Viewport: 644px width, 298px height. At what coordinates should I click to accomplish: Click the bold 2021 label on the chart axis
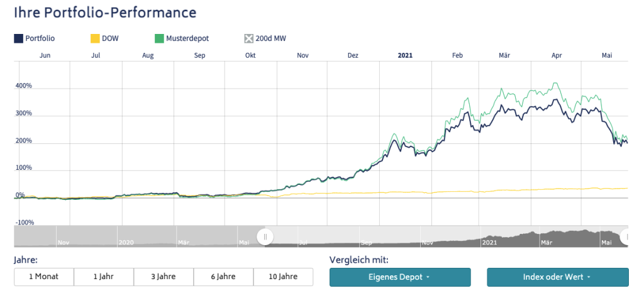pyautogui.click(x=406, y=55)
